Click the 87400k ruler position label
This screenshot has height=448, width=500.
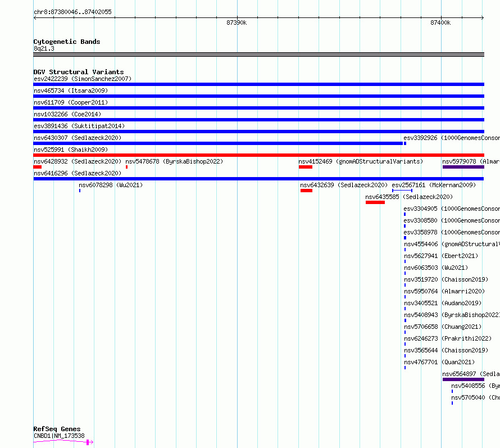[440, 22]
